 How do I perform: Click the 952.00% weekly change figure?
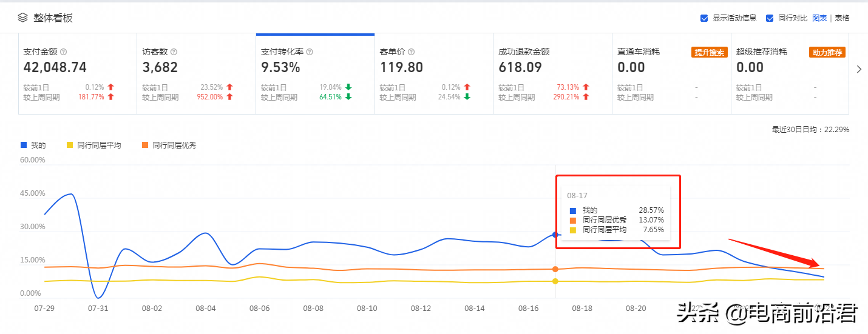pyautogui.click(x=209, y=97)
